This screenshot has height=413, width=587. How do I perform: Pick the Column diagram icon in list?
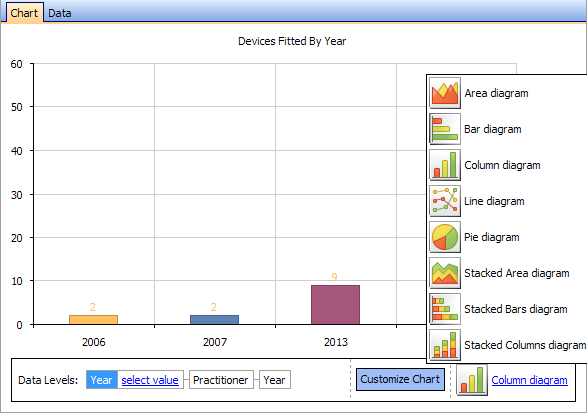coord(445,165)
